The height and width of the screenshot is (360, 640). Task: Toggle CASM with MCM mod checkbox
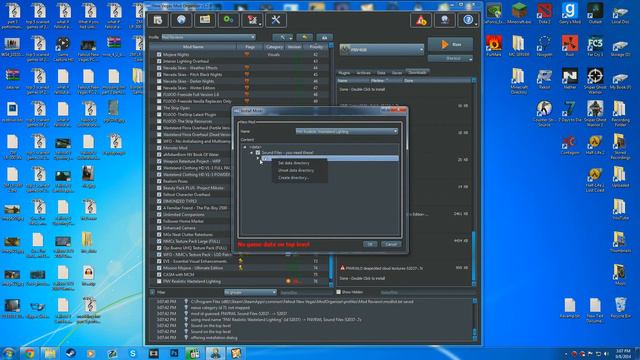click(x=159, y=275)
